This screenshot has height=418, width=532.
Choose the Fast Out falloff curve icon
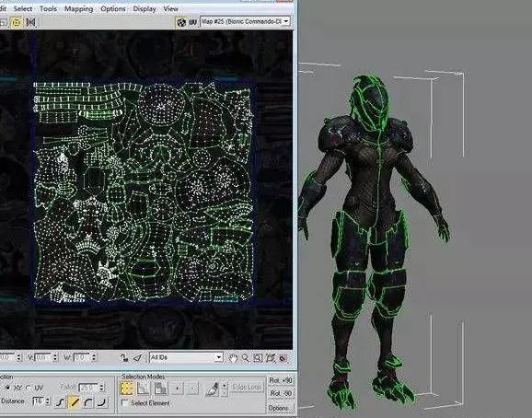pos(102,402)
